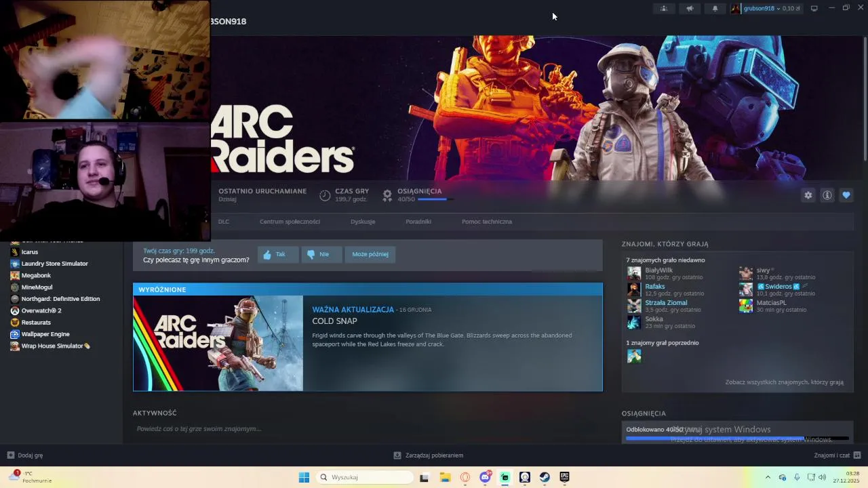Select Wallpaper Engine in the library
Viewport: 868px width, 488px height.
tap(45, 334)
